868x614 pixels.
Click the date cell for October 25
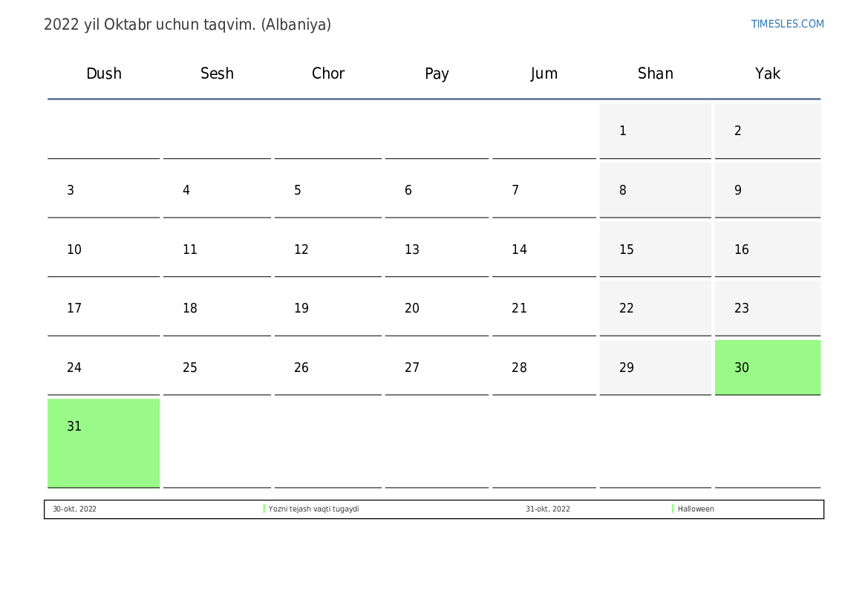pos(217,368)
